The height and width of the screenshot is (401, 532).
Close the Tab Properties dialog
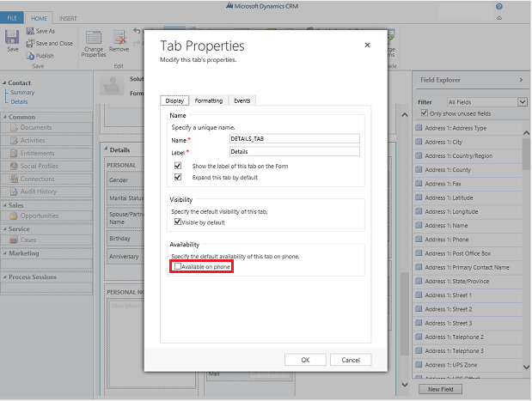coord(367,45)
